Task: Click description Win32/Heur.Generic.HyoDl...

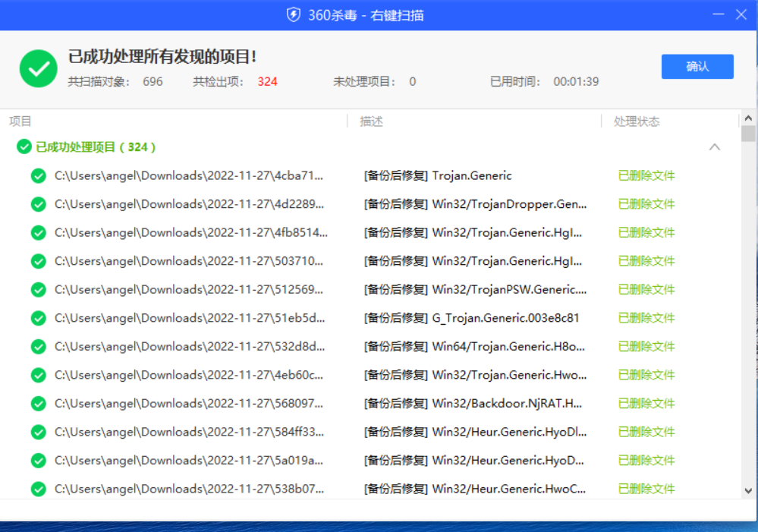Action: [475, 433]
